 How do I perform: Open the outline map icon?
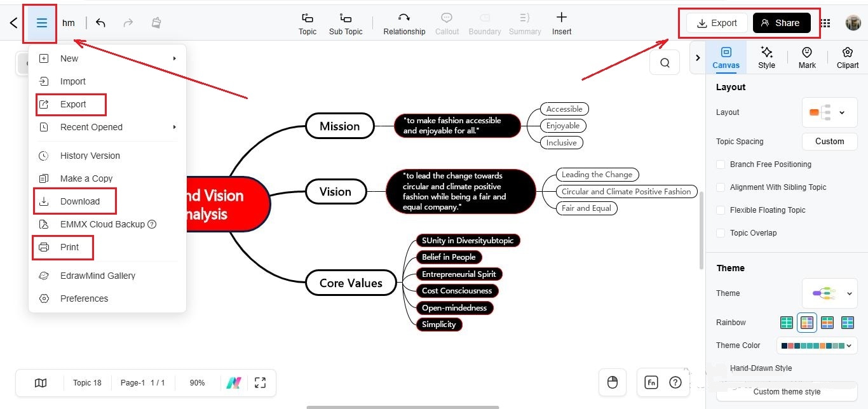41,383
